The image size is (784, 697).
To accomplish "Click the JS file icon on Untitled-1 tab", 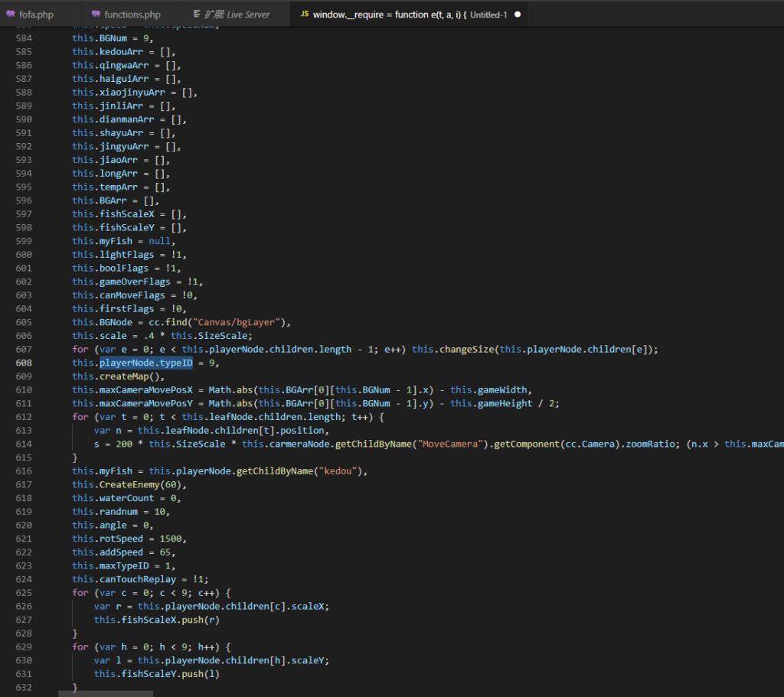I will [305, 15].
